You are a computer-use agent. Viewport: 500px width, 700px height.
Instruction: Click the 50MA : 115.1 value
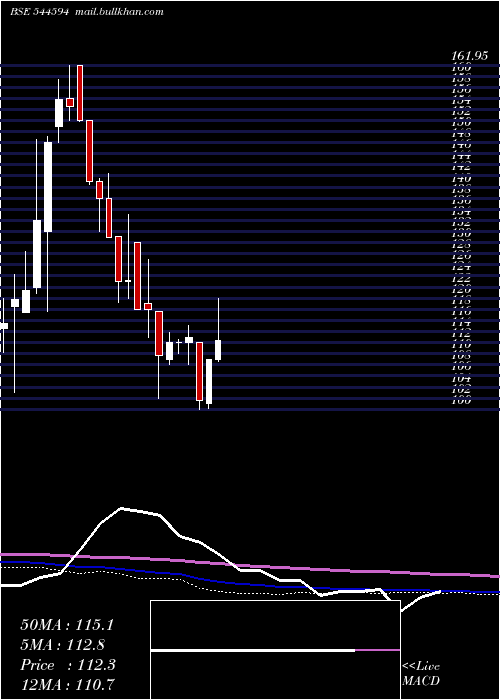pyautogui.click(x=67, y=625)
